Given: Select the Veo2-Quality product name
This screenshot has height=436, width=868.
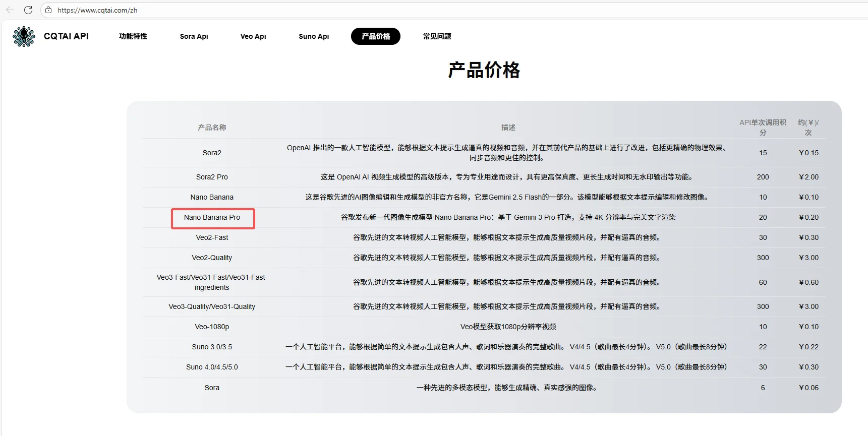Looking at the screenshot, I should pos(212,258).
